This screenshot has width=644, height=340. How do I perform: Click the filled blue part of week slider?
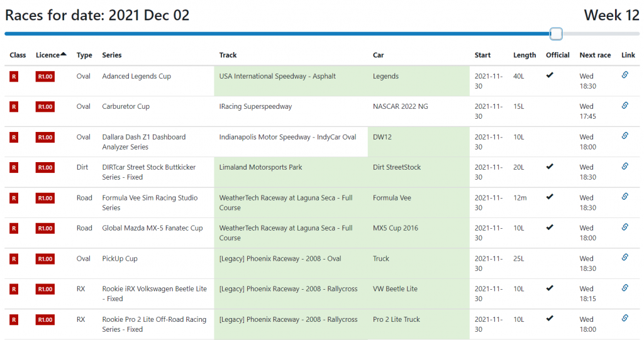pos(277,34)
